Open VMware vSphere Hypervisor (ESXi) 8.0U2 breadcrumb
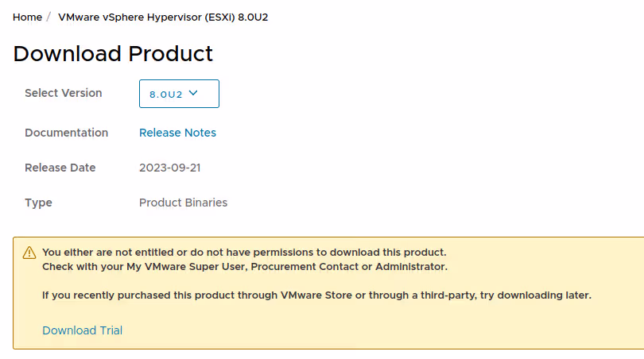Viewport: 644px width, 359px height. point(163,17)
